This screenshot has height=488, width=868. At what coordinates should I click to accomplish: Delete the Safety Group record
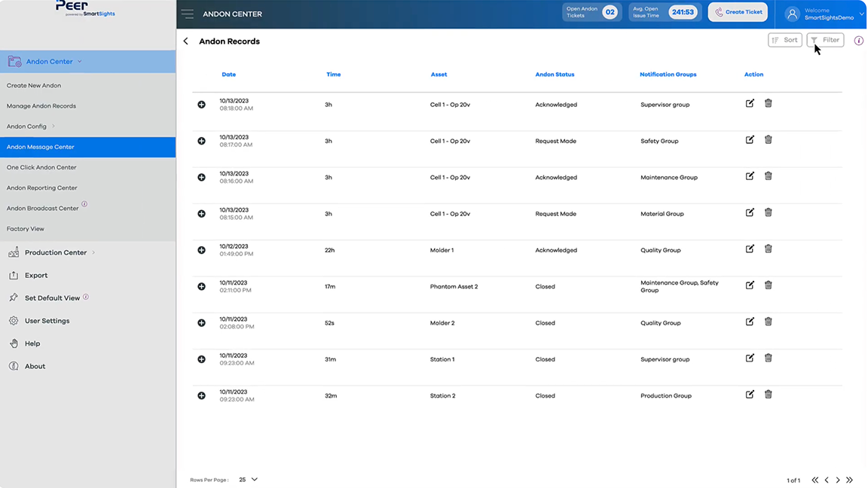[x=769, y=140]
